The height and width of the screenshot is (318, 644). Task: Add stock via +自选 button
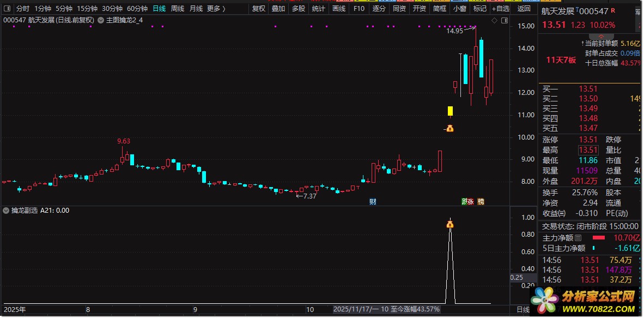500,8
